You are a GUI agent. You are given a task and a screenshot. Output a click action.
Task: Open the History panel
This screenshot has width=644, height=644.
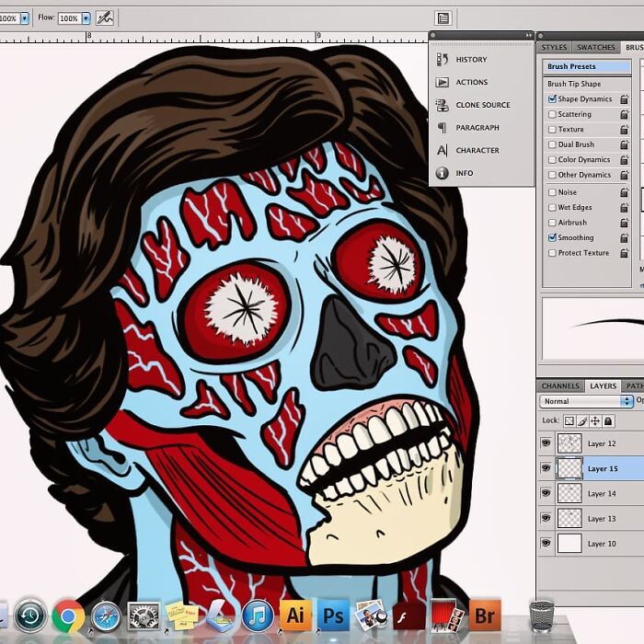pos(470,60)
